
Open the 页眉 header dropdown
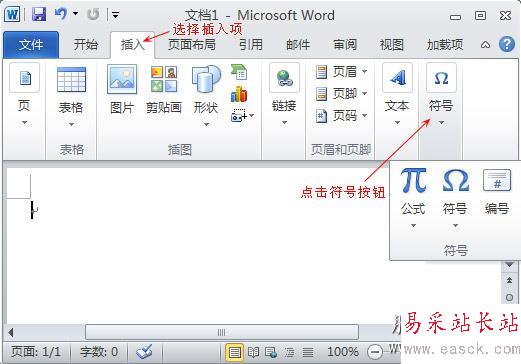pos(341,72)
